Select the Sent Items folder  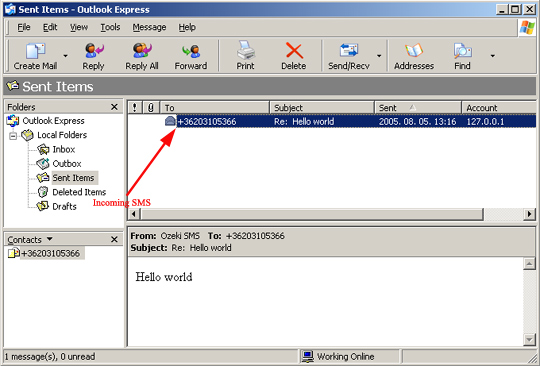[73, 178]
